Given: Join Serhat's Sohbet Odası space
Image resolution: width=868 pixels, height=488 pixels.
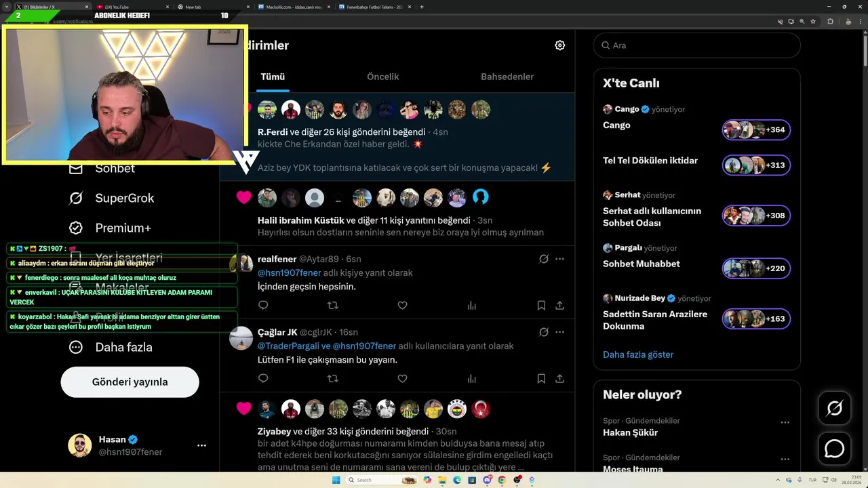Looking at the screenshot, I should click(756, 216).
